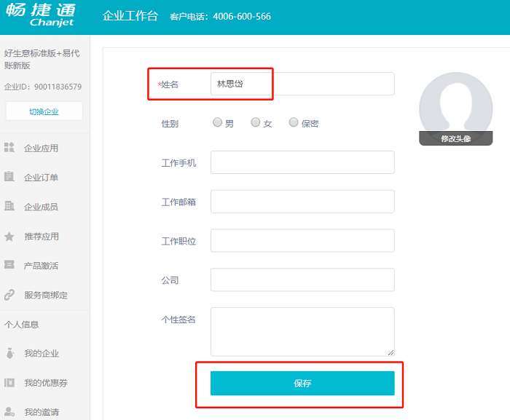
Task: Click the 企业ID: 90011836579 text
Action: (42, 87)
